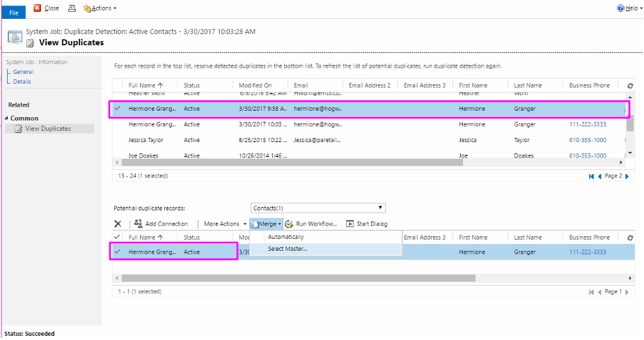
Task: Go to next page after Page 1
Action: [x=627, y=292]
